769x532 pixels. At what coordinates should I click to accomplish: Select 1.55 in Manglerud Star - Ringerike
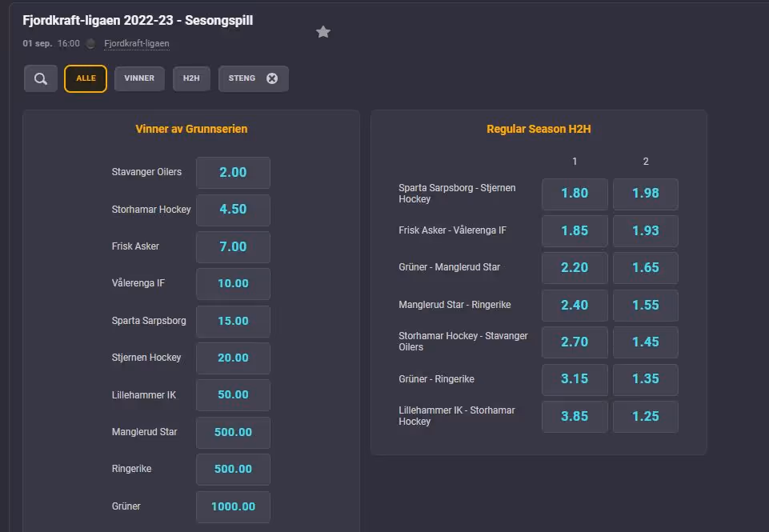[646, 305]
